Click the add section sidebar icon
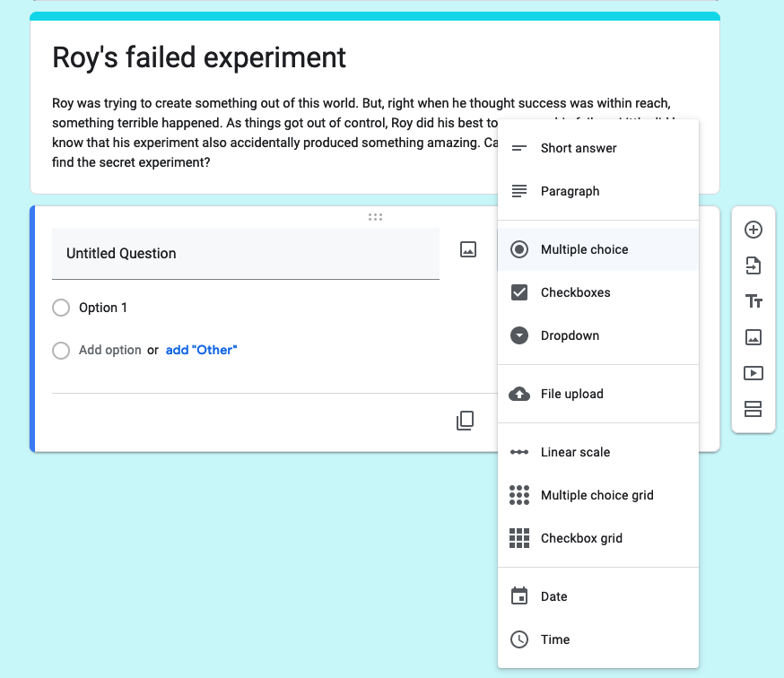784x678 pixels. click(754, 409)
